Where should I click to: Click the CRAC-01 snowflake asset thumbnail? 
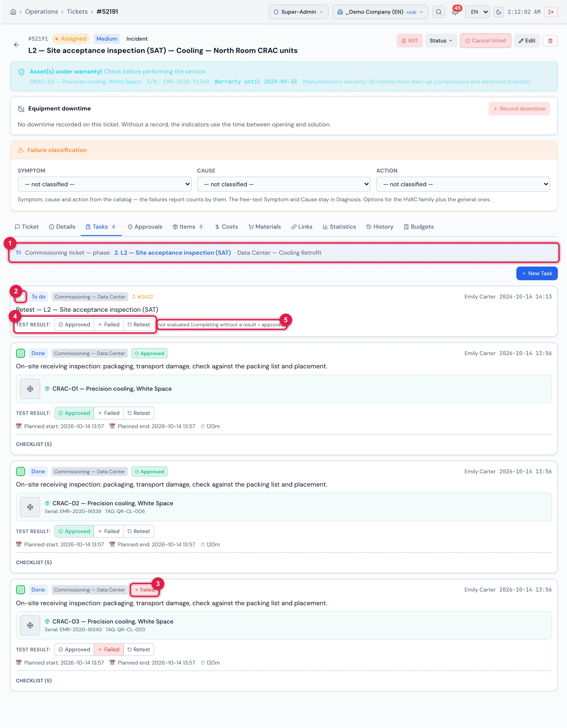point(30,389)
